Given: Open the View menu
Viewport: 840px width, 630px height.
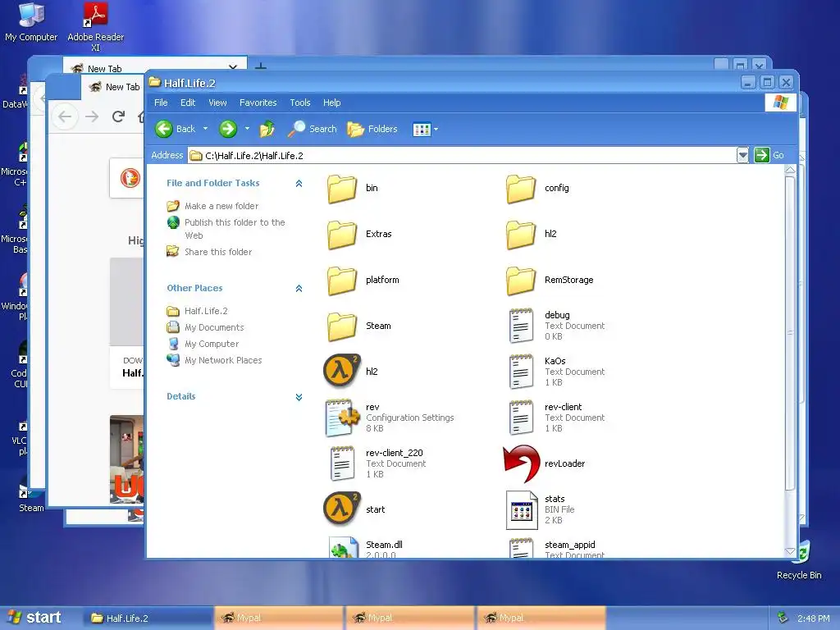Looking at the screenshot, I should [217, 103].
